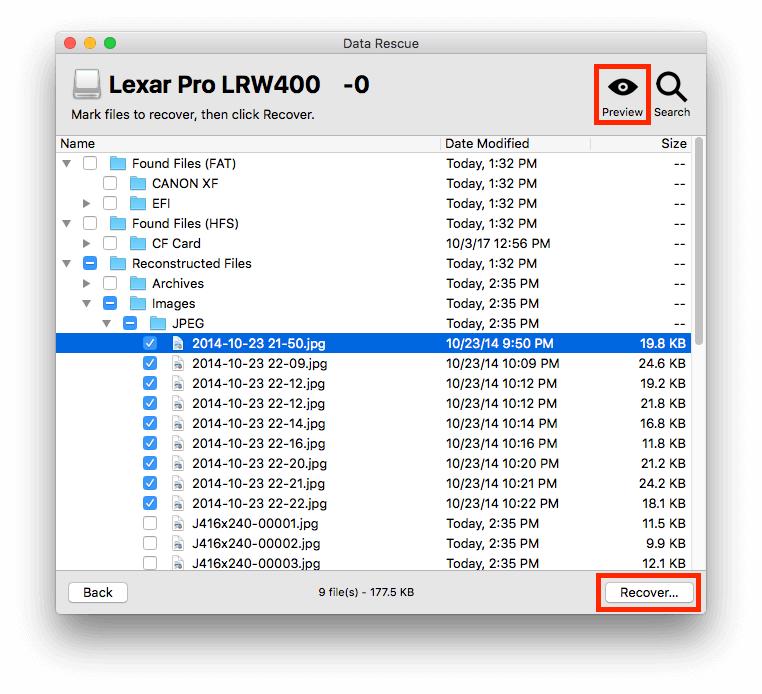This screenshot has width=762, height=694.
Task: Sort by the Date Modified column header
Action: pyautogui.click(x=516, y=144)
